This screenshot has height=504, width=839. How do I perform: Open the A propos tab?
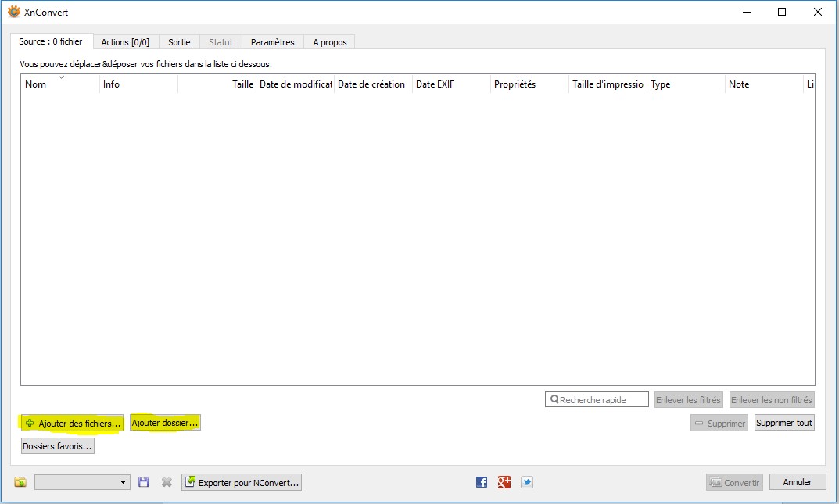coord(329,42)
